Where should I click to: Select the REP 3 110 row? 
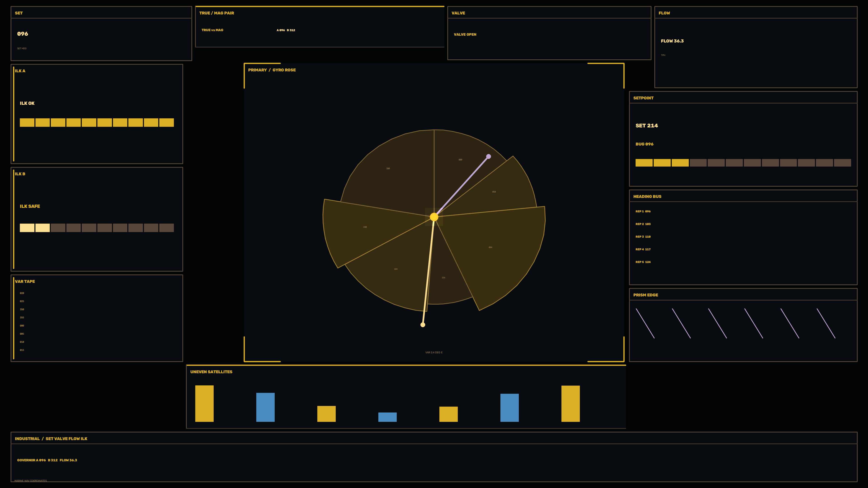pyautogui.click(x=643, y=237)
